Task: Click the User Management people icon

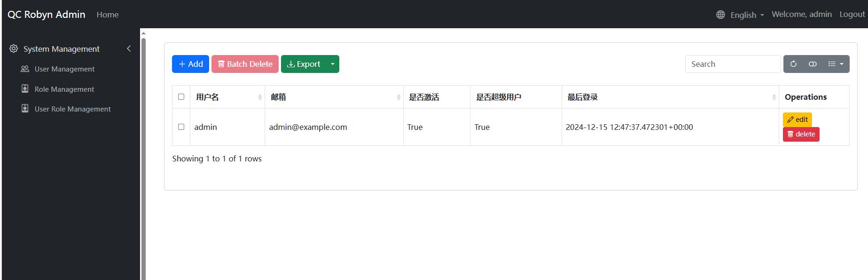Action: tap(25, 69)
